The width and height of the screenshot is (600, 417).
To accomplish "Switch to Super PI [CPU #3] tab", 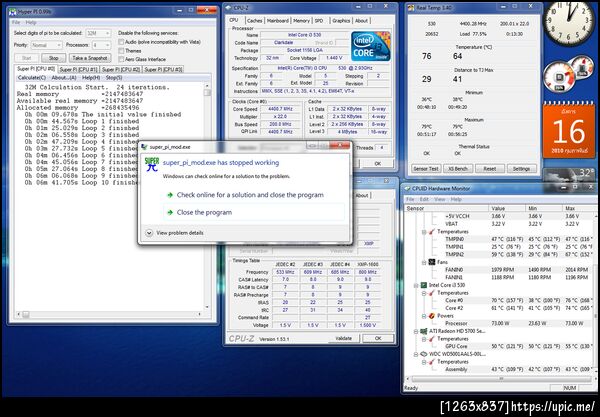I will pos(163,69).
